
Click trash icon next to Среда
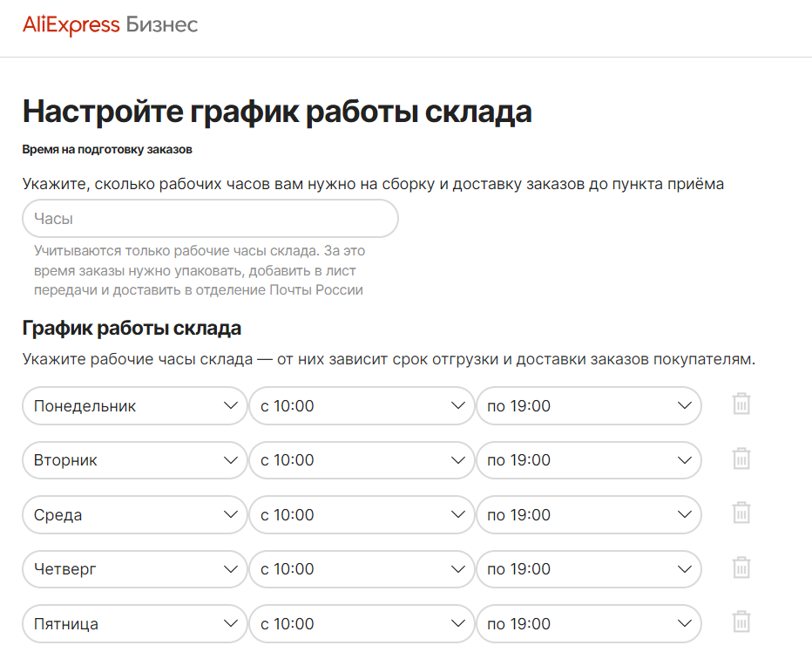741,514
